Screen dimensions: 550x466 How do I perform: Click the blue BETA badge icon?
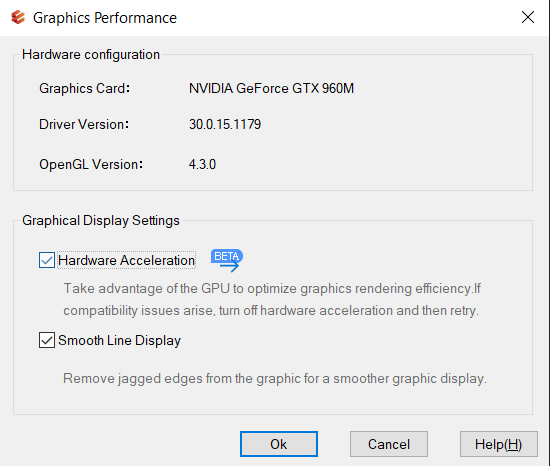tap(227, 260)
